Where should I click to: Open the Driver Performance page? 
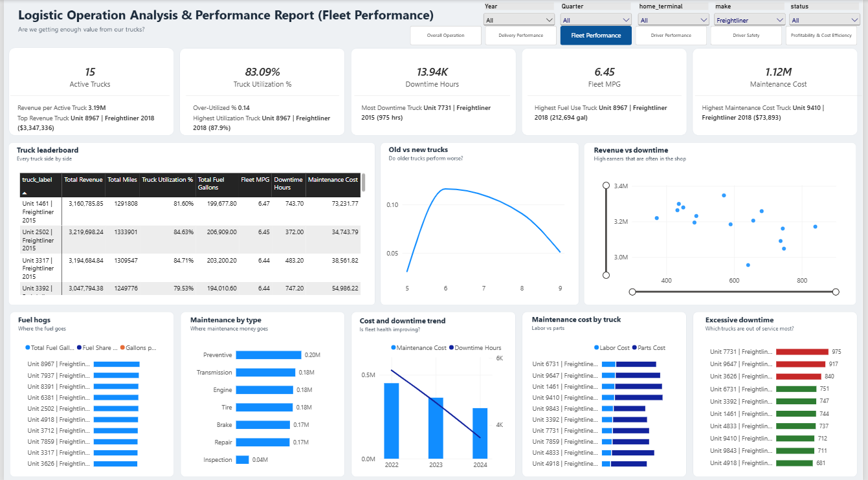(671, 36)
